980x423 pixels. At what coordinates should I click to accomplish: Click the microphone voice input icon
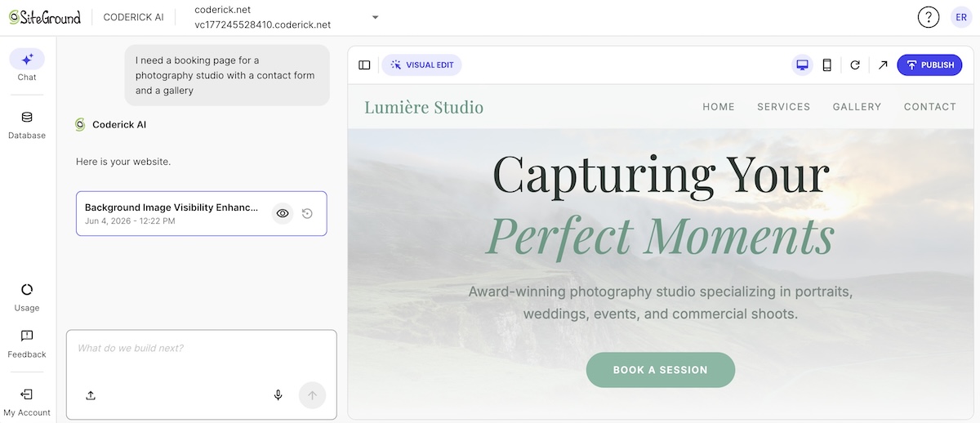point(278,395)
